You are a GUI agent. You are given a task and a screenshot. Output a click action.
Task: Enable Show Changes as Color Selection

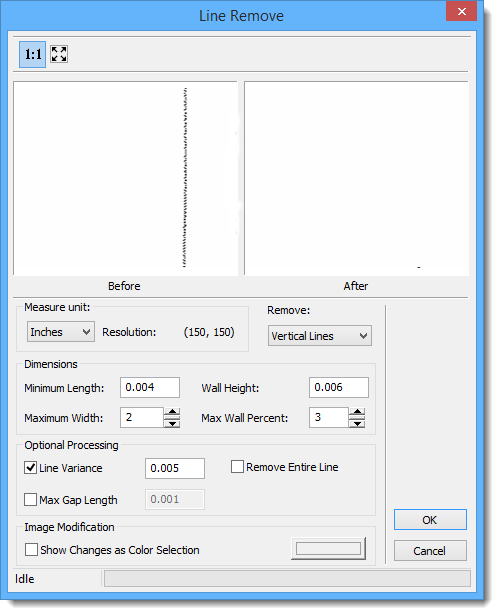[x=31, y=549]
